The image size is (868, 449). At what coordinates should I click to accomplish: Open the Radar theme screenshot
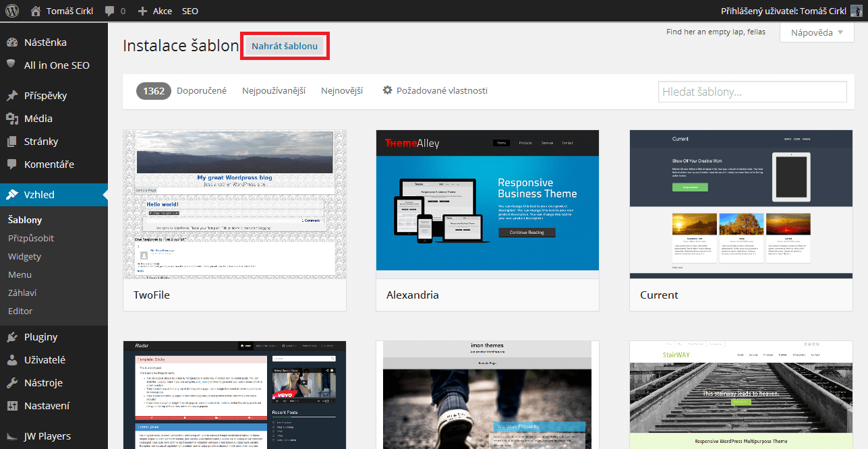(235, 395)
